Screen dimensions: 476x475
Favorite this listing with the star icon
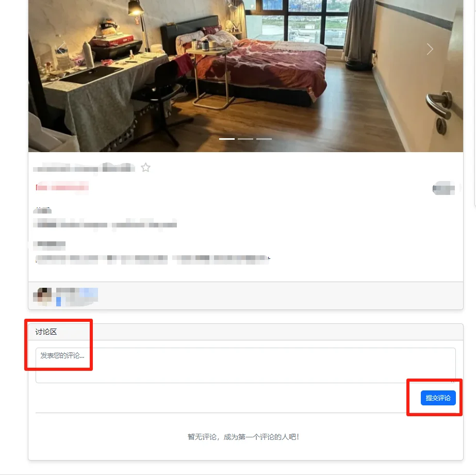point(146,168)
